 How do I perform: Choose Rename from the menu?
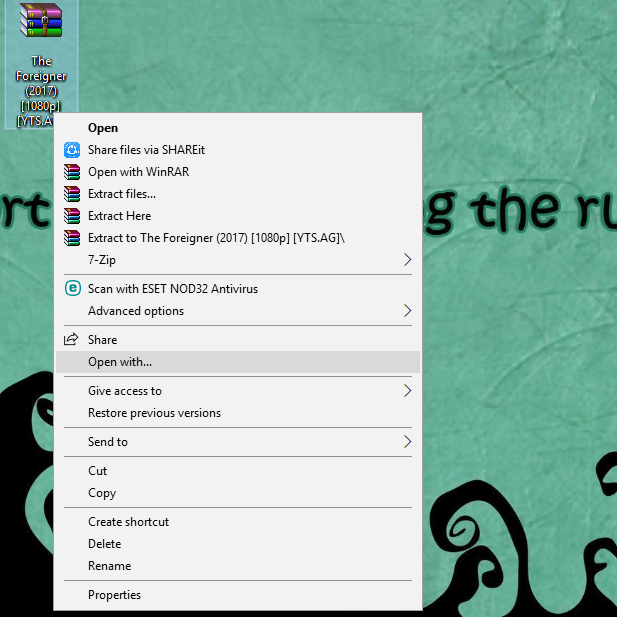238,566
